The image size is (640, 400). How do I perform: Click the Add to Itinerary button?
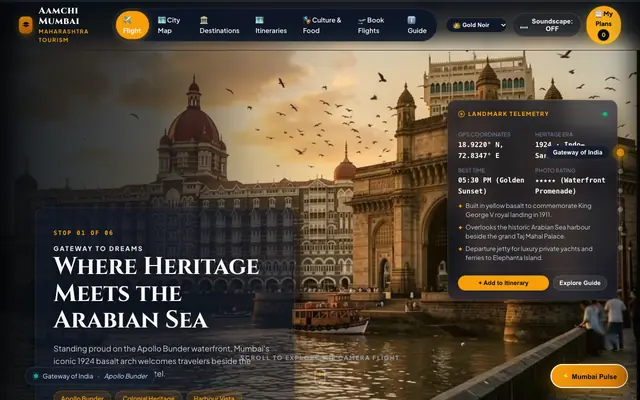click(503, 283)
